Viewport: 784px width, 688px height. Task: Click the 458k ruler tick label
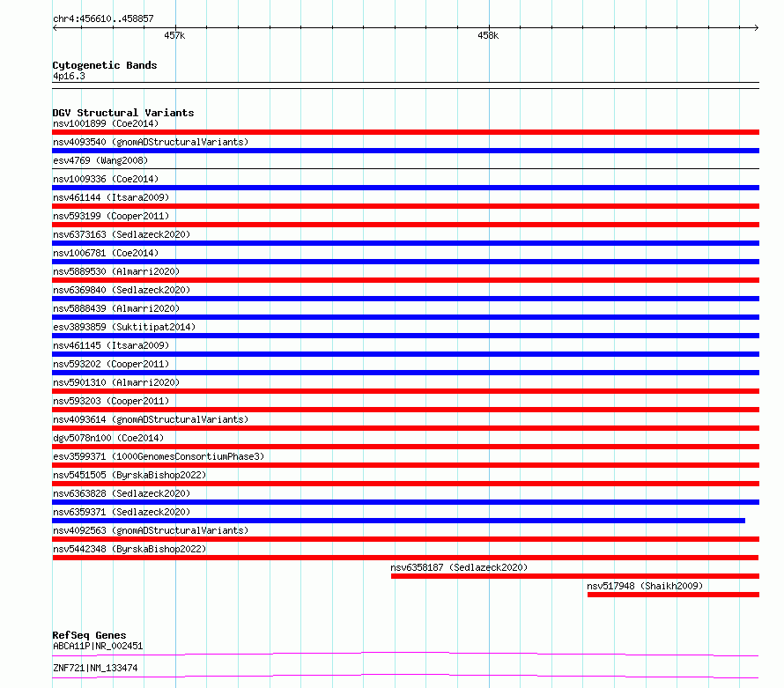click(x=488, y=35)
